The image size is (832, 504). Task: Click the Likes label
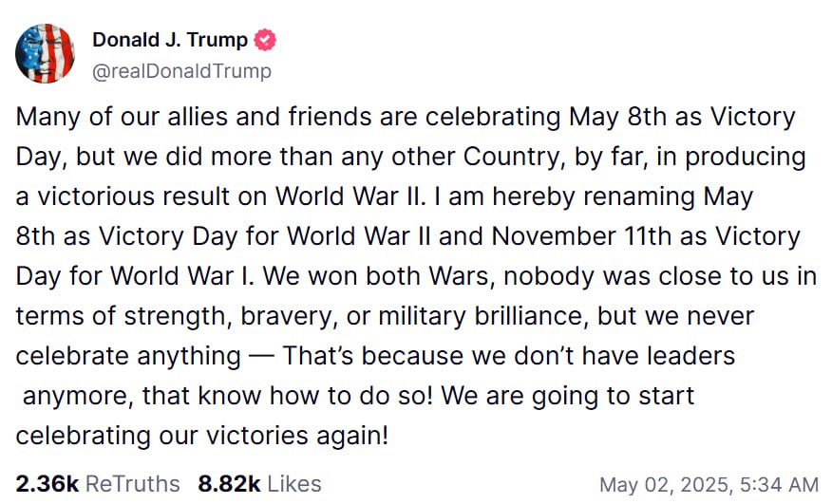(294, 484)
